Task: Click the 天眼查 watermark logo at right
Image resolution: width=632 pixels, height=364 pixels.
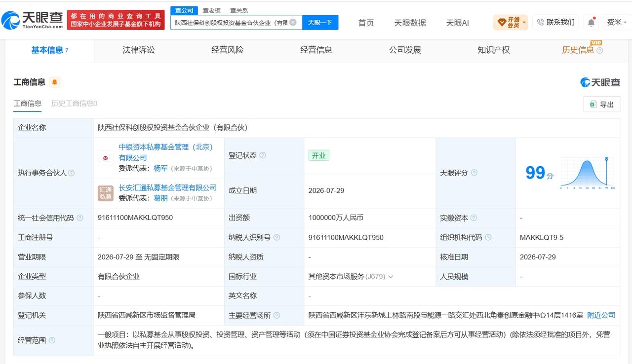Action: (x=600, y=82)
